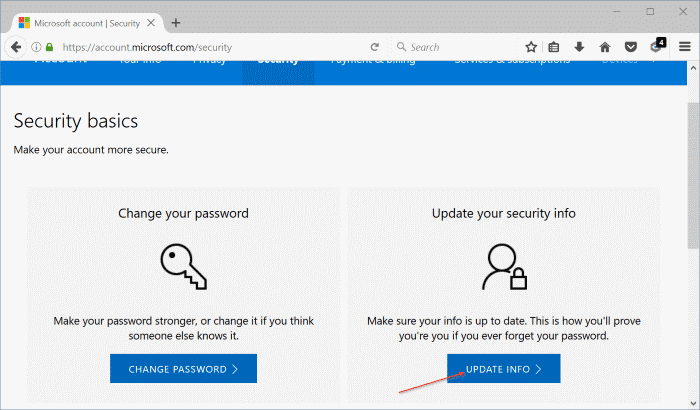Click the key icon under Change your password

pos(183,266)
